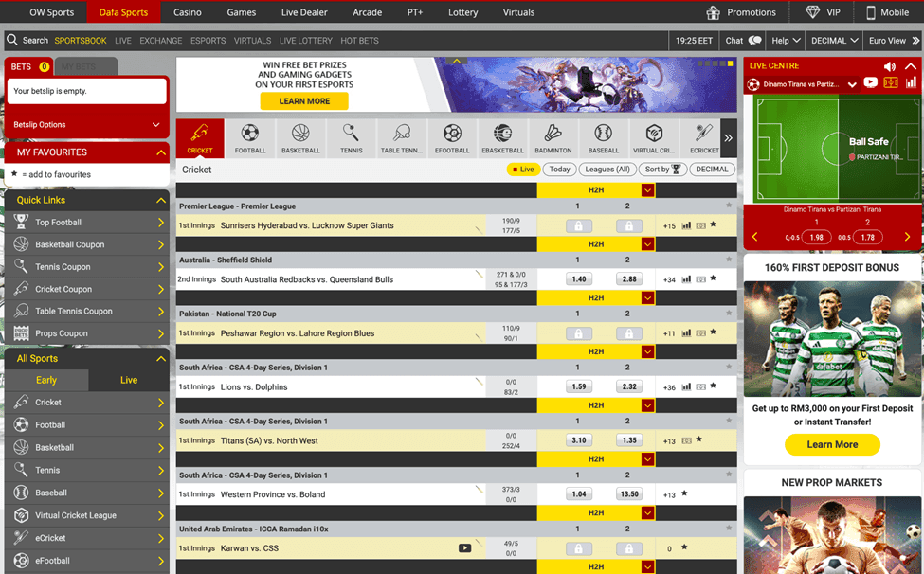The image size is (924, 574).
Task: Mute the Live Centre sound
Action: [889, 66]
